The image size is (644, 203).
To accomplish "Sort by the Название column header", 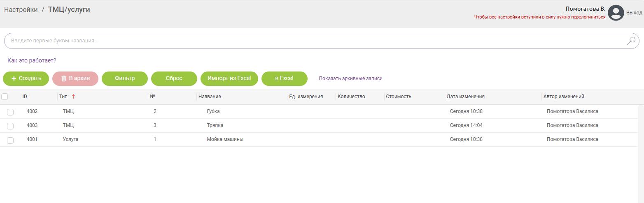I will [210, 97].
